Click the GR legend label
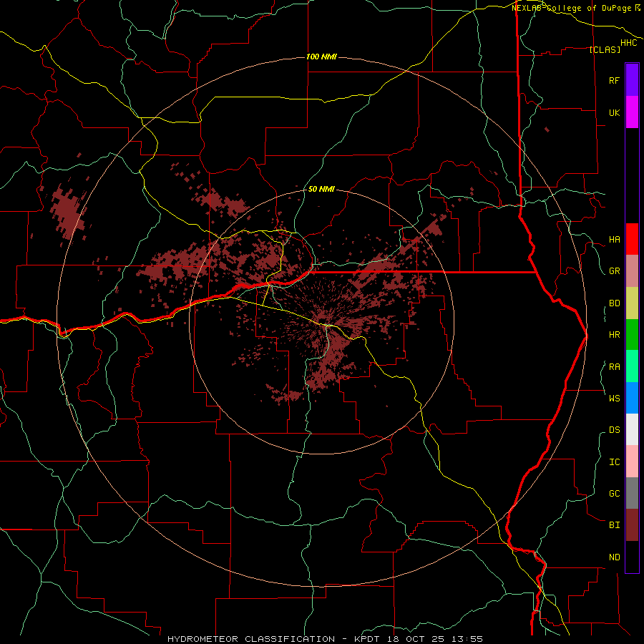 click(x=614, y=271)
